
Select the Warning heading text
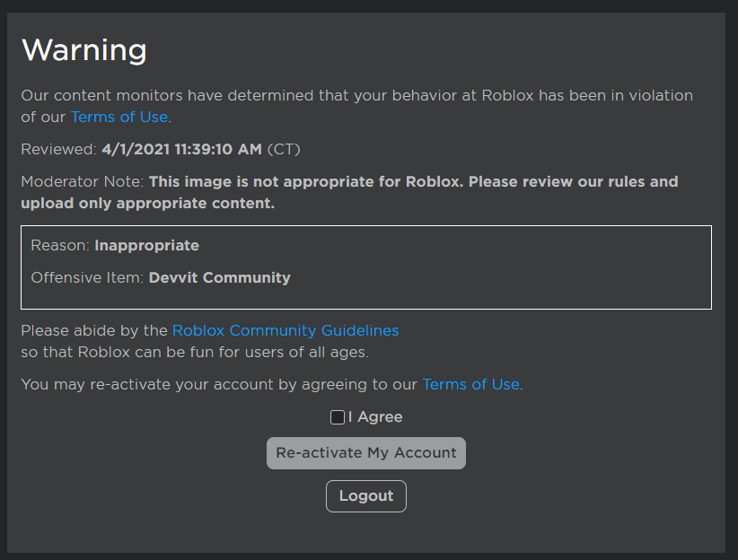click(x=84, y=50)
